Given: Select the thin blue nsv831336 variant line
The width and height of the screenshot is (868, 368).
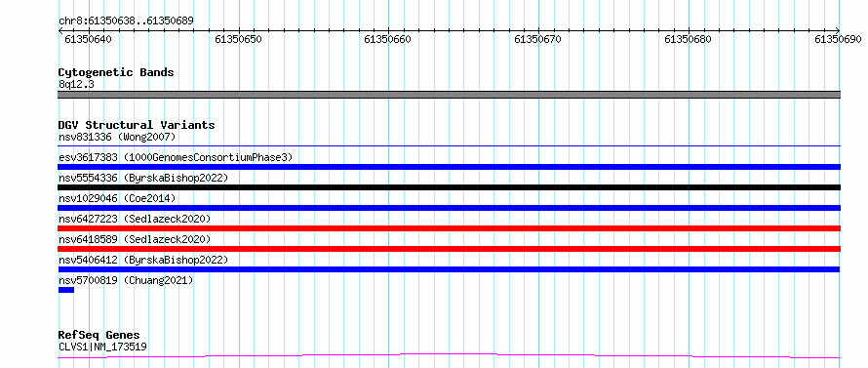Looking at the screenshot, I should tap(449, 146).
